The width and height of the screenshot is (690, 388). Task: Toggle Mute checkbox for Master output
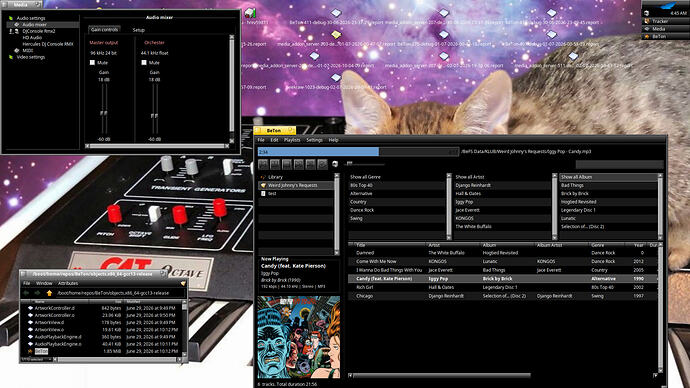92,63
